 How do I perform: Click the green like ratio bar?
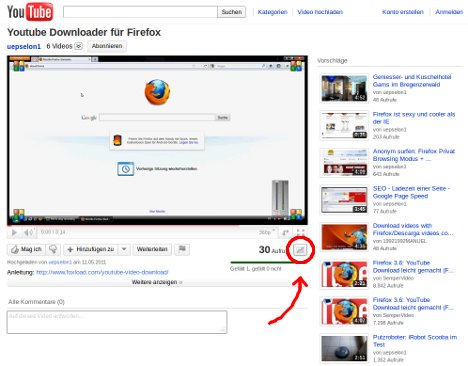(262, 262)
